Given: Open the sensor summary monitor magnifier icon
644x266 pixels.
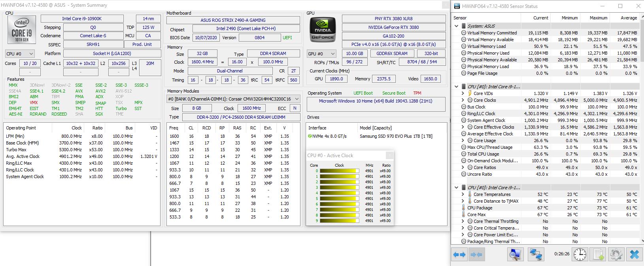Looking at the screenshot, I should point(515,254).
